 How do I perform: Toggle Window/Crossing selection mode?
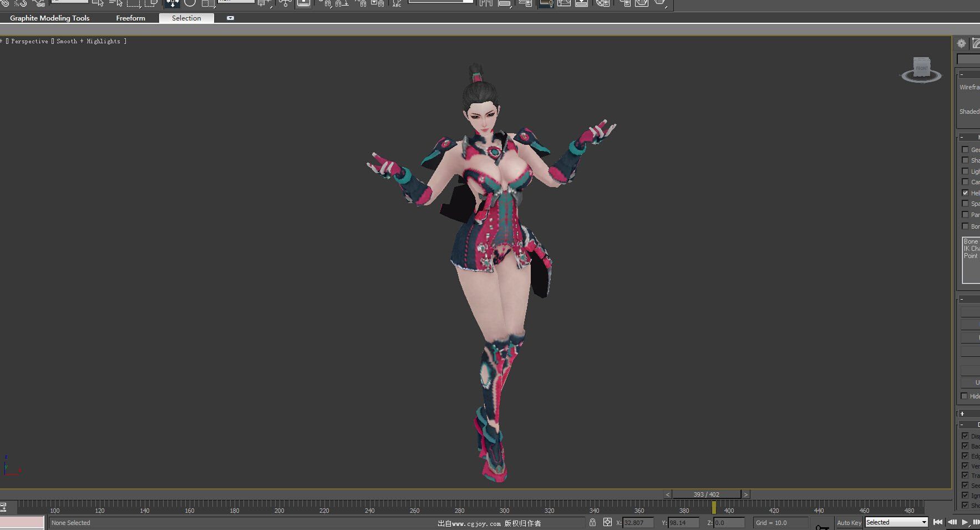click(151, 3)
